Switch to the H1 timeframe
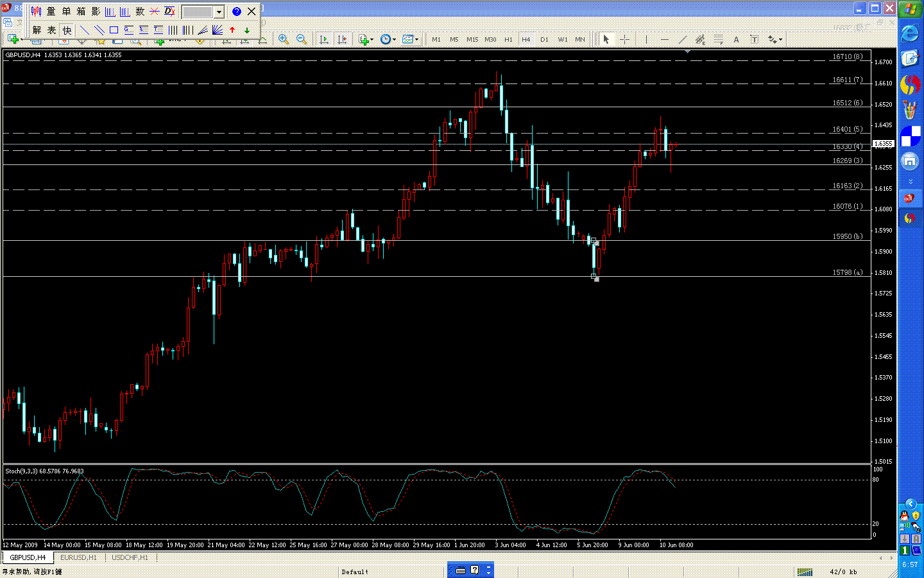This screenshot has width=924, height=578. click(x=508, y=39)
